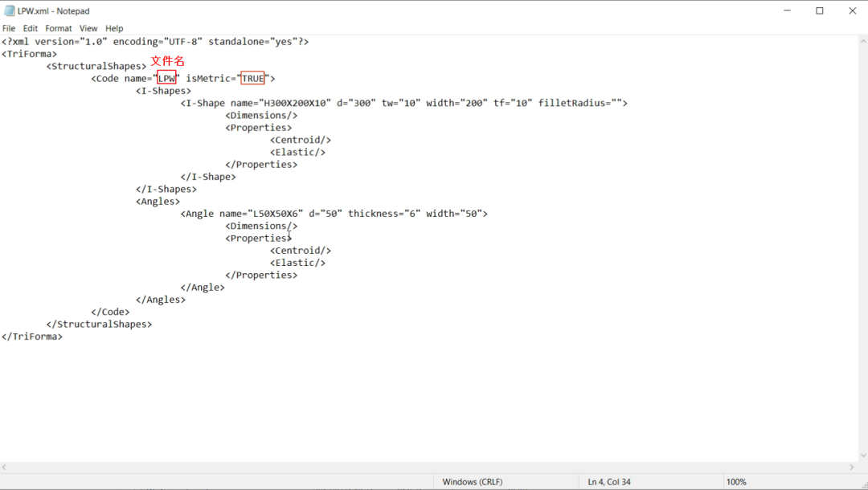Click the thickness="6" attribute
Screen dimensions: 868x490
[x=384, y=214]
